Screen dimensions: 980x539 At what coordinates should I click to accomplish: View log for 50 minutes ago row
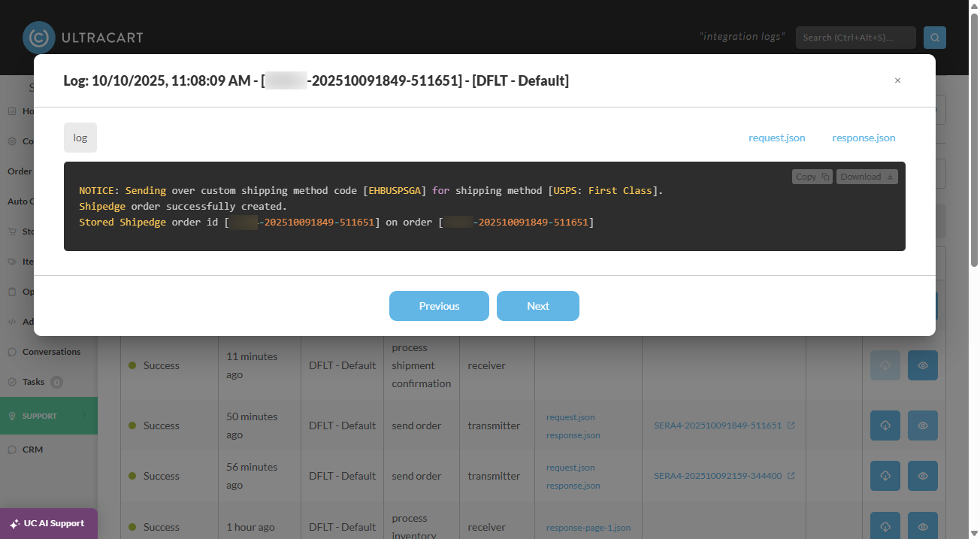tap(923, 425)
